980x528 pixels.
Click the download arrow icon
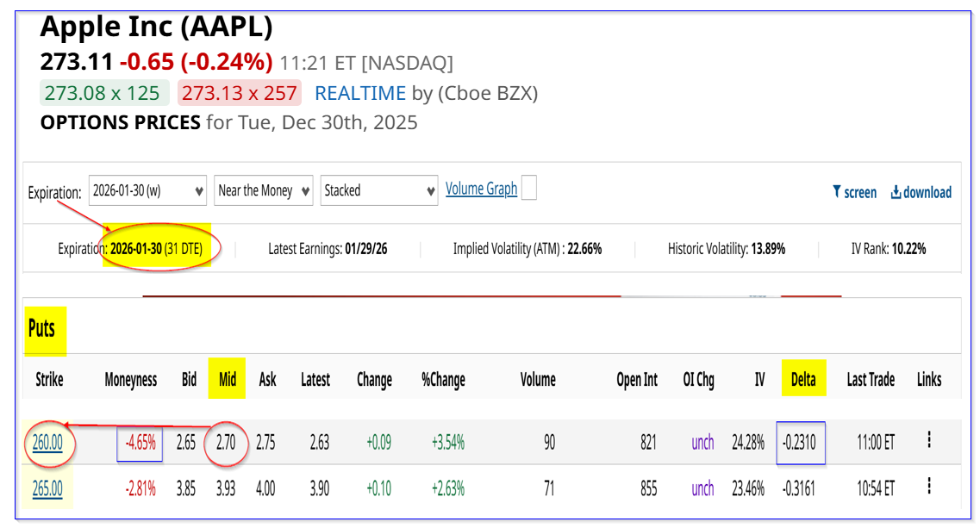point(896,192)
